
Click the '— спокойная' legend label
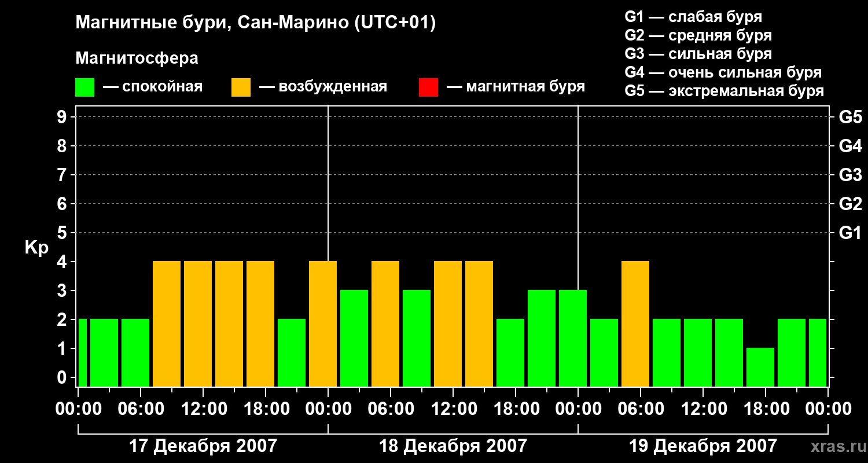152,87
